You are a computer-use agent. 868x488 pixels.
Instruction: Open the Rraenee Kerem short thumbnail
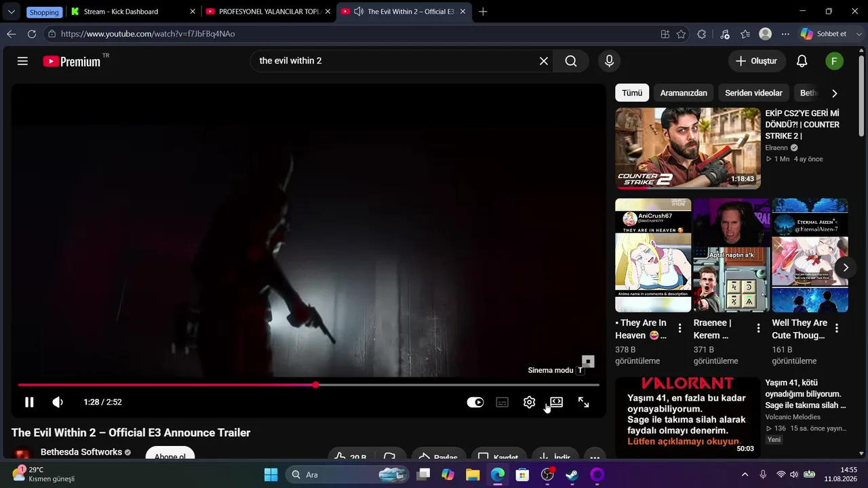click(x=731, y=256)
